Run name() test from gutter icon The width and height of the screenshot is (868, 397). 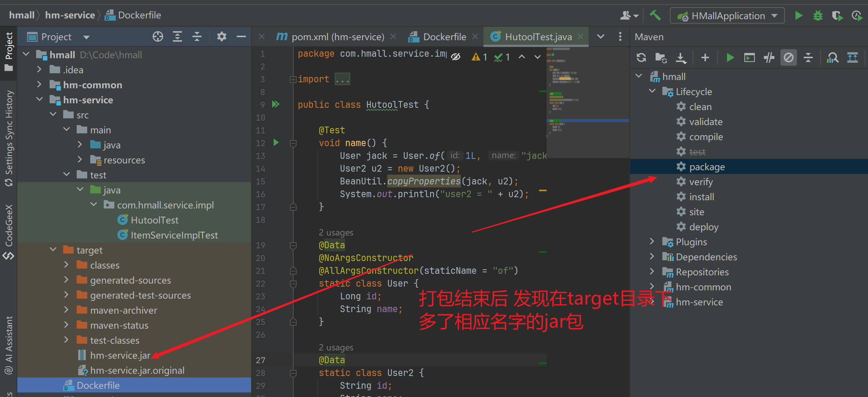point(276,142)
